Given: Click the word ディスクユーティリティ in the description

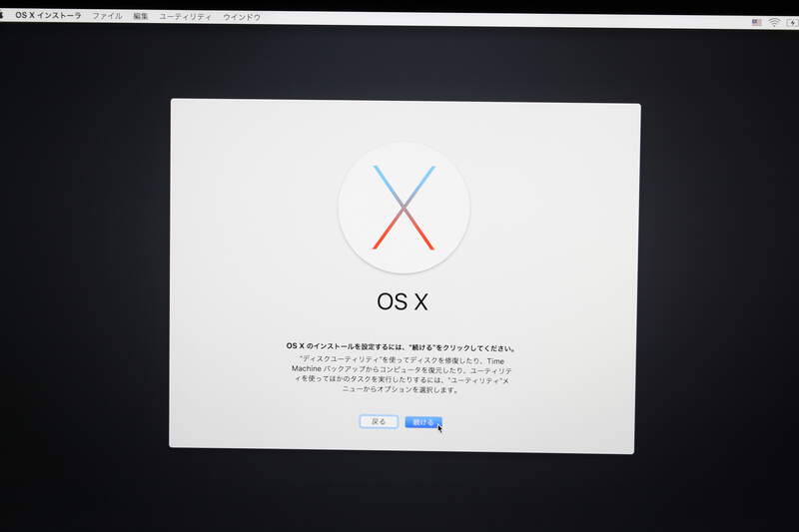Looking at the screenshot, I should [341, 358].
